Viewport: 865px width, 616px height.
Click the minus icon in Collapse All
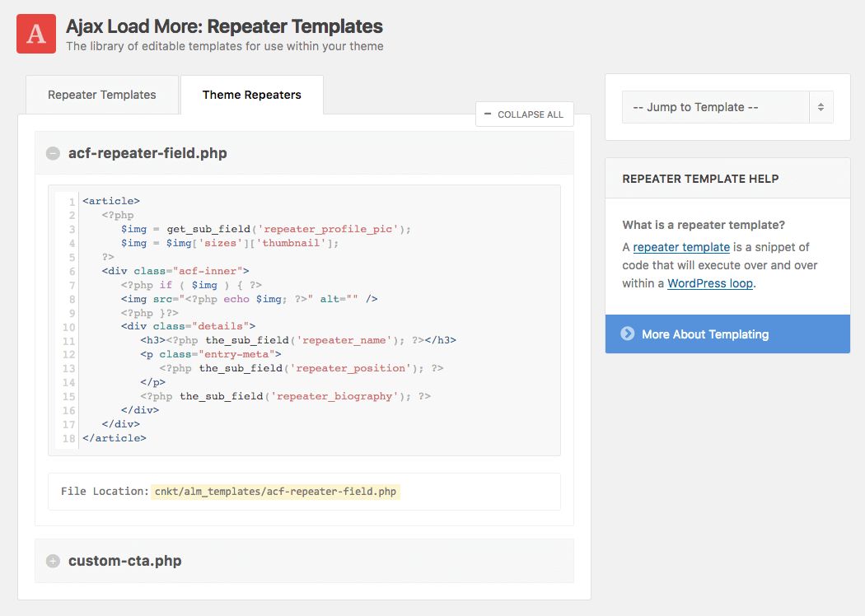pyautogui.click(x=487, y=114)
